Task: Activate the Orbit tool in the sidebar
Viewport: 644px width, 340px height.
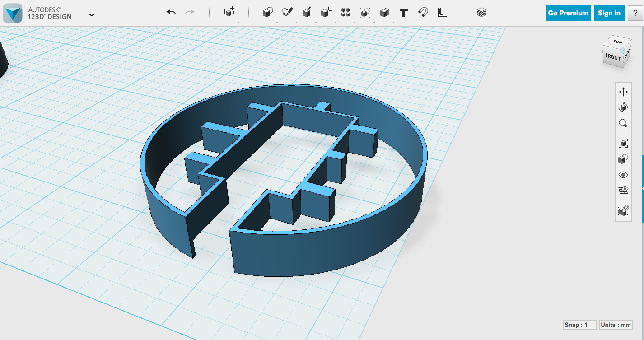Action: point(623,107)
